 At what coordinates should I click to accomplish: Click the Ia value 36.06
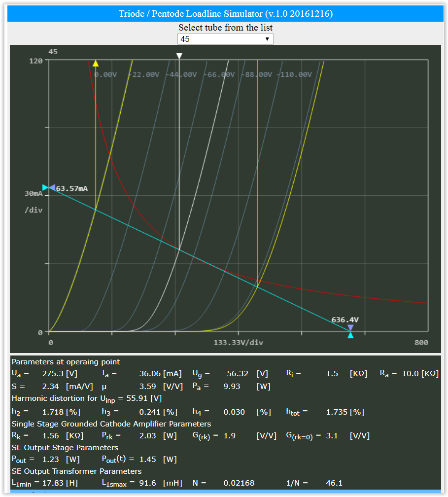(x=150, y=374)
